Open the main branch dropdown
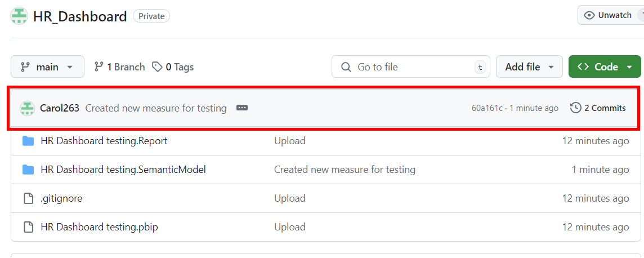Image resolution: width=644 pixels, height=258 pixels. [x=47, y=66]
